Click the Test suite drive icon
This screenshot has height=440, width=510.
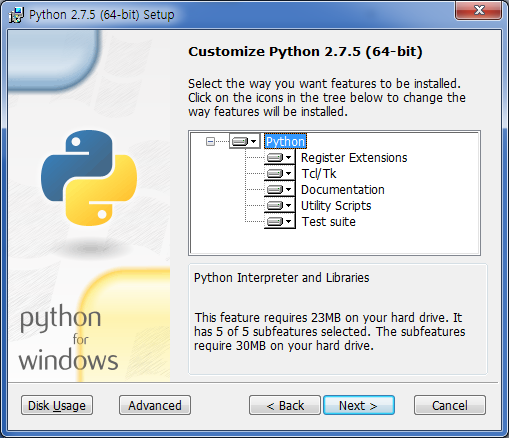pyautogui.click(x=275, y=221)
